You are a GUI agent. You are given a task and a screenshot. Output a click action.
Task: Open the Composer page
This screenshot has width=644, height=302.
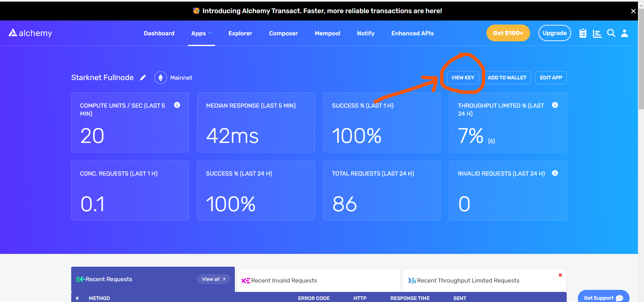click(x=283, y=33)
